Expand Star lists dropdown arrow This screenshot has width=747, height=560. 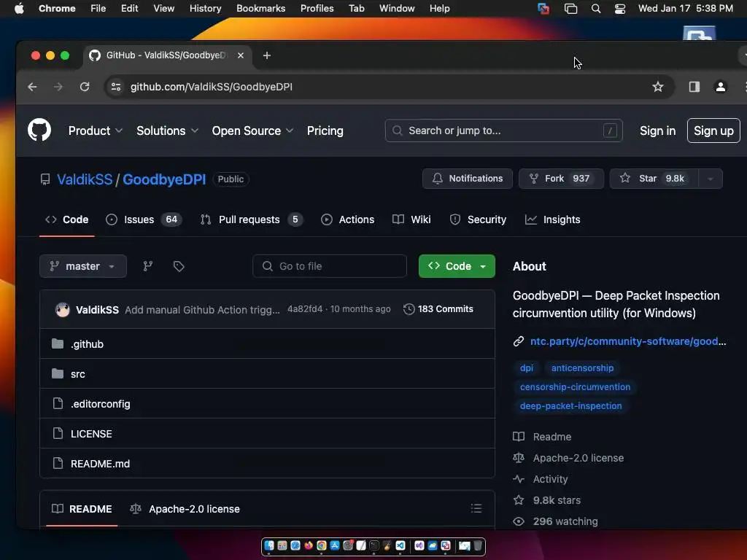[711, 179]
